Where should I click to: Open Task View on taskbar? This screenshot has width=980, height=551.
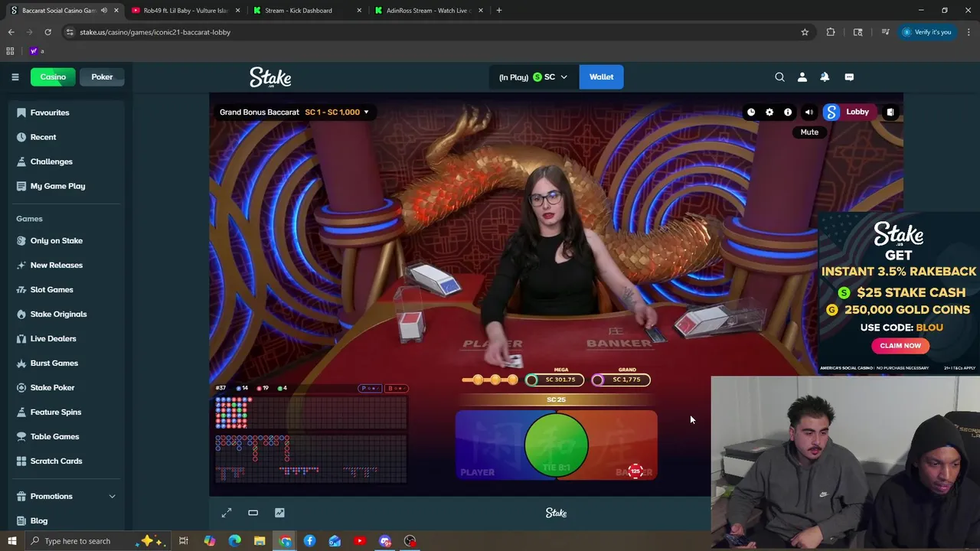[184, 541]
